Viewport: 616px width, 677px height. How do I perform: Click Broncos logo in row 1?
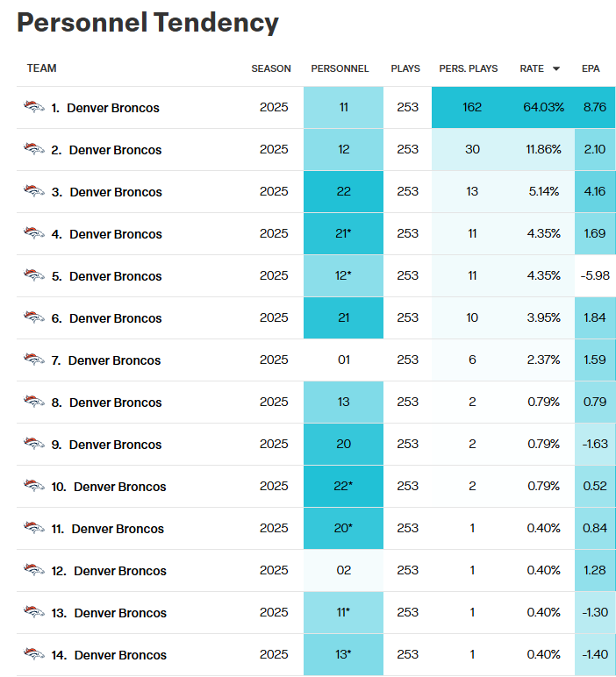[x=33, y=107]
